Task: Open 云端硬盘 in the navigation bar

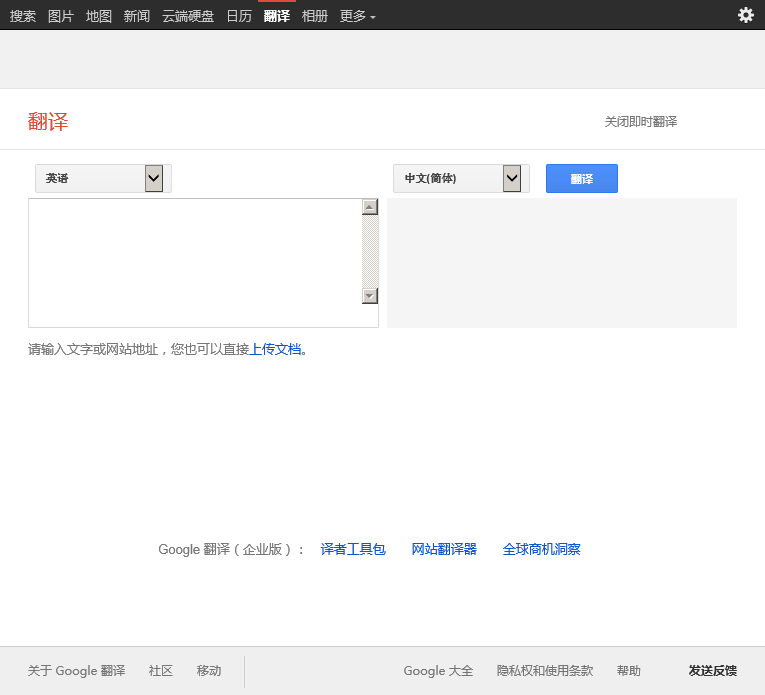Action: tap(188, 16)
